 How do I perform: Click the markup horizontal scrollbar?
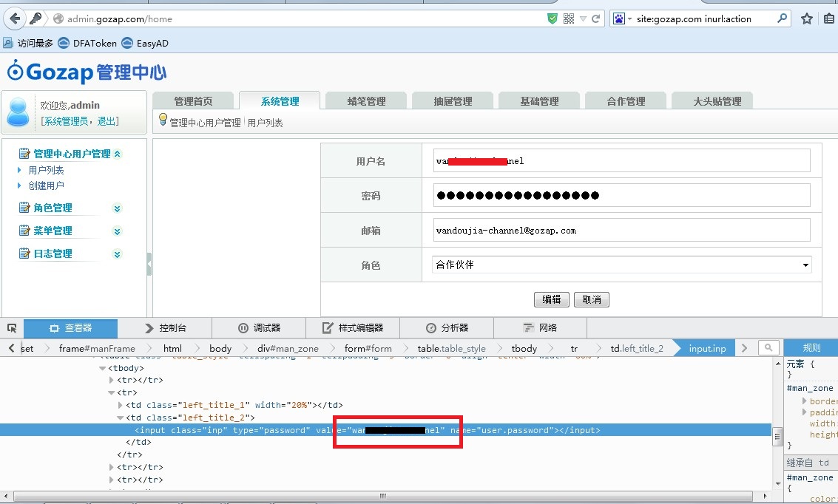pos(382,496)
